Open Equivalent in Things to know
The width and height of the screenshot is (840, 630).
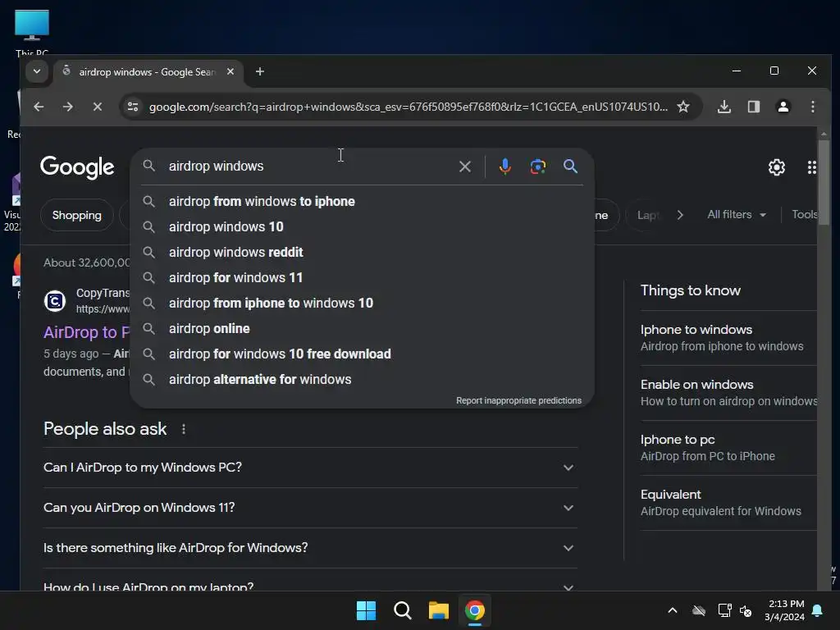pyautogui.click(x=728, y=503)
